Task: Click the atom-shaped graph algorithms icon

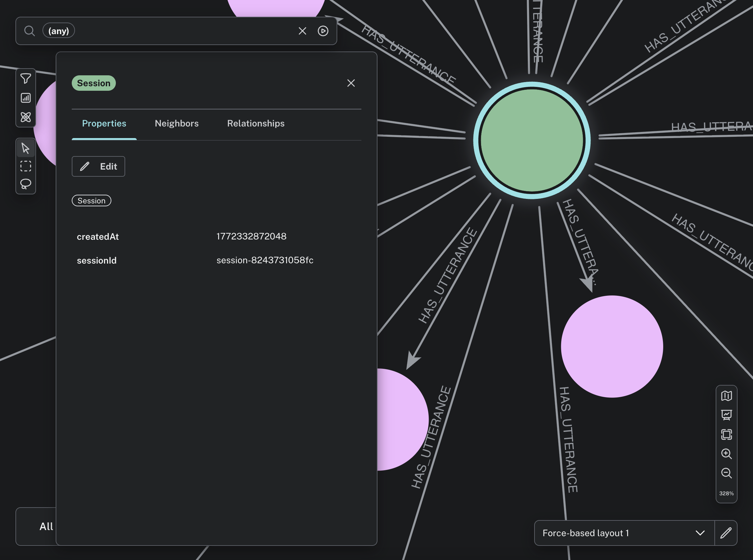Action: point(26,117)
